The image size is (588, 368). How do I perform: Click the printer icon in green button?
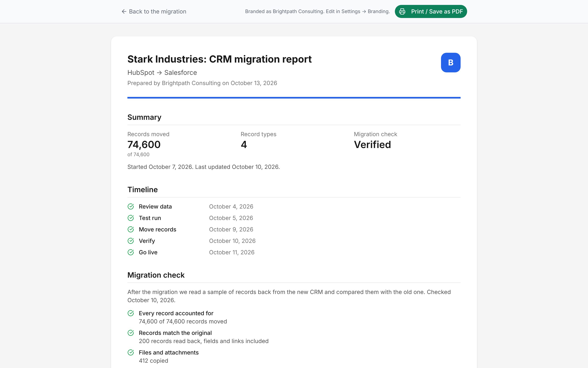tap(402, 11)
